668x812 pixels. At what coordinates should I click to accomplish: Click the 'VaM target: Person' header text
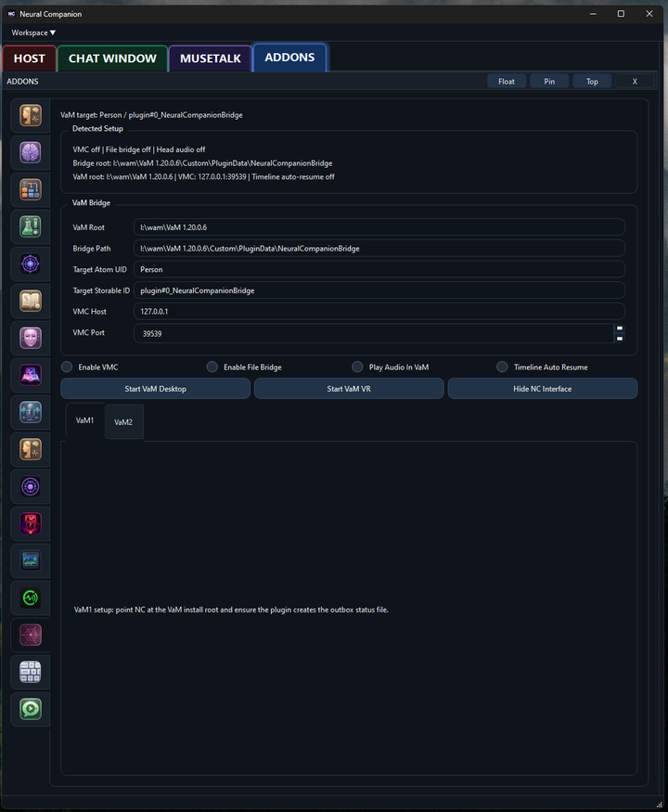pyautogui.click(x=151, y=115)
